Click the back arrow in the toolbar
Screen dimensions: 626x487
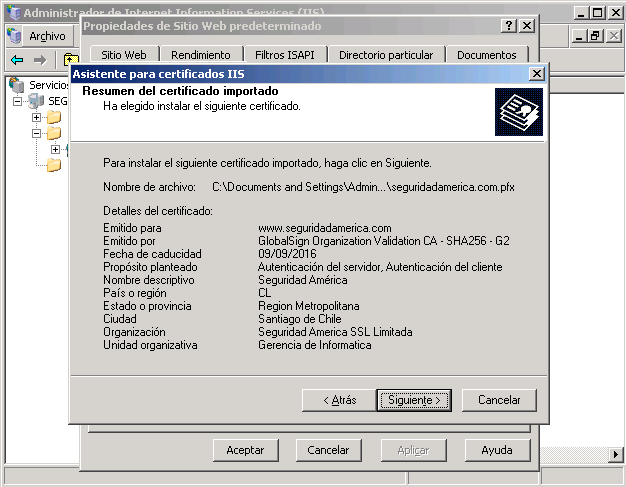tap(17, 60)
